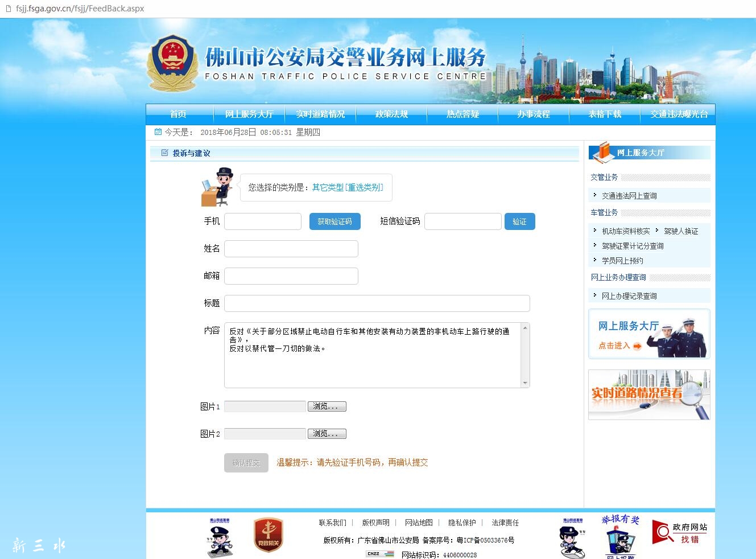
Task: Open the 网上服务大厅 navigation menu item
Action: coord(249,114)
